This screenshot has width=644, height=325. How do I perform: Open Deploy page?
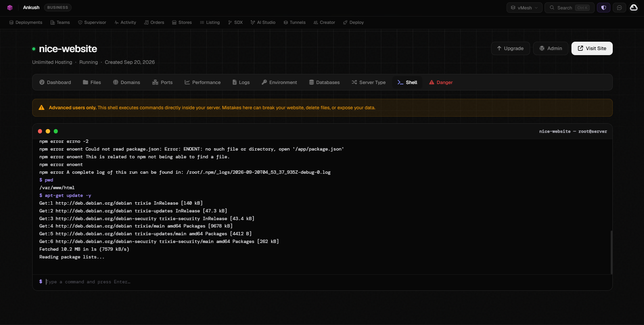click(x=353, y=23)
